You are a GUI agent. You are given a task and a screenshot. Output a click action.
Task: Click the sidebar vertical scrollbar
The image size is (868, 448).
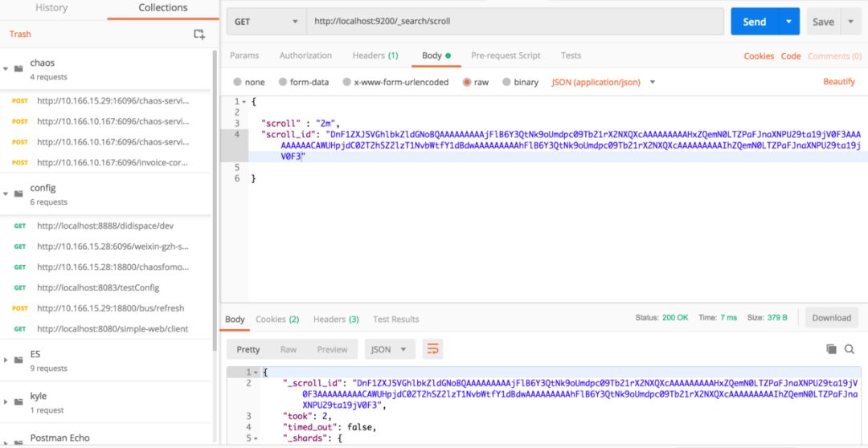[x=215, y=201]
